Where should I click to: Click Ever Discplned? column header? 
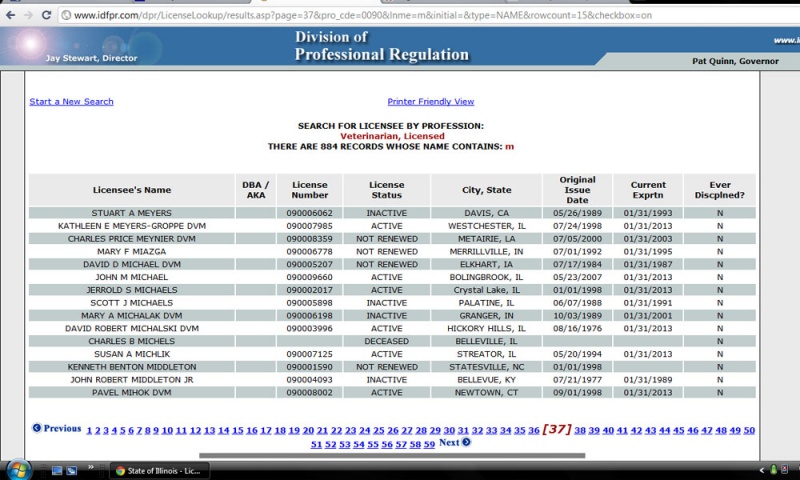point(719,190)
